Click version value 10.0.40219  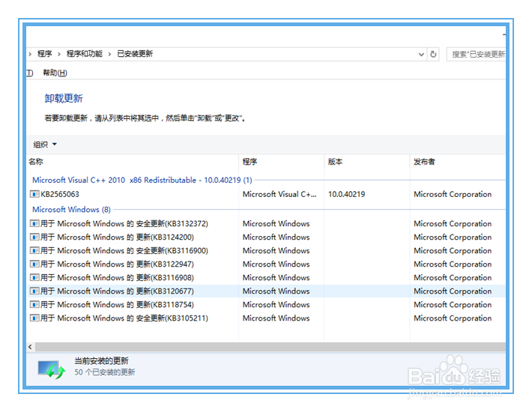346,194
